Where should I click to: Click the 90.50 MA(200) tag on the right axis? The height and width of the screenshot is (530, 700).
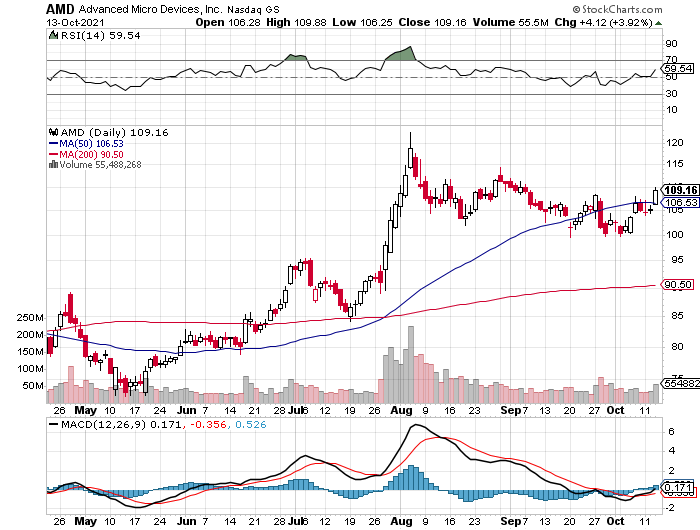(678, 284)
